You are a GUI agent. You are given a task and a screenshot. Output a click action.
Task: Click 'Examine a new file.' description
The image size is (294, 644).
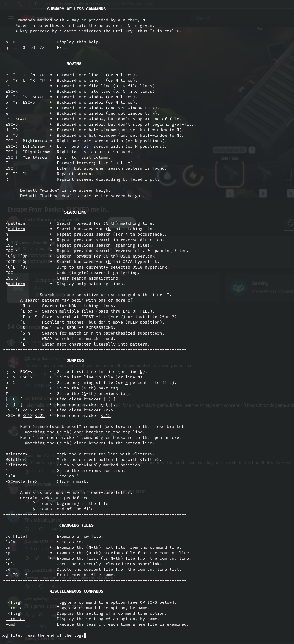pos(80,536)
